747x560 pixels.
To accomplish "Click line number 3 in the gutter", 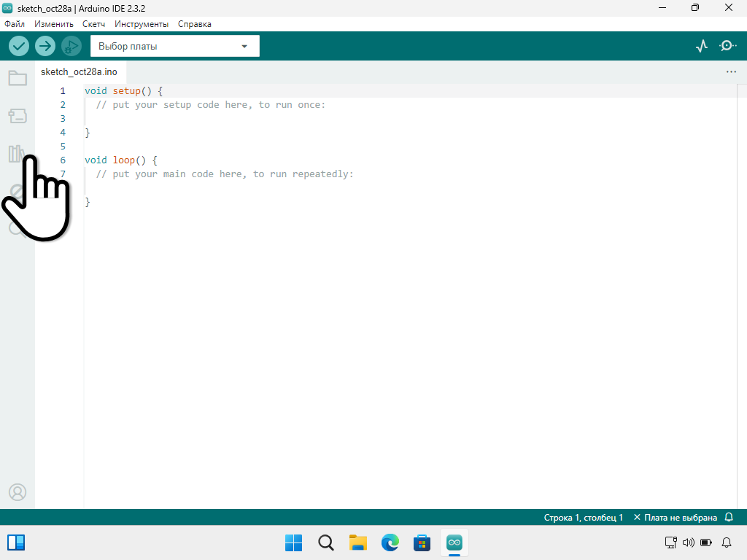I will 63,119.
